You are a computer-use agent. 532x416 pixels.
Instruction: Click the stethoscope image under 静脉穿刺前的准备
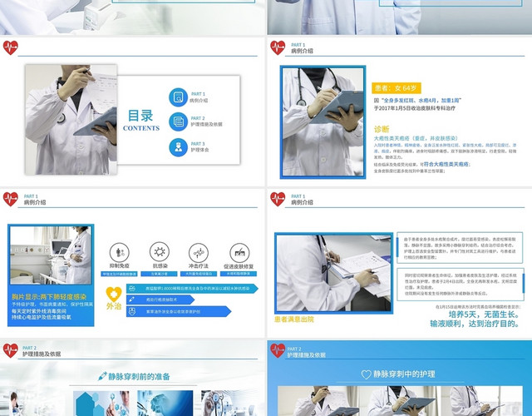tap(229, 403)
